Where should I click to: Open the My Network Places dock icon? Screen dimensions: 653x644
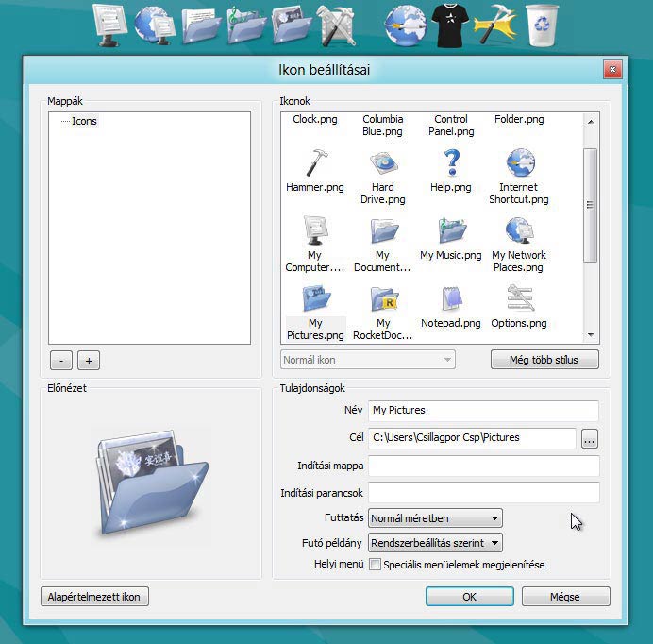coord(155,25)
